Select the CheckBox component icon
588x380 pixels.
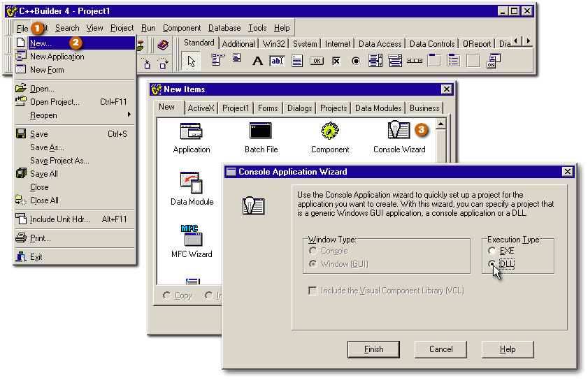tap(336, 61)
